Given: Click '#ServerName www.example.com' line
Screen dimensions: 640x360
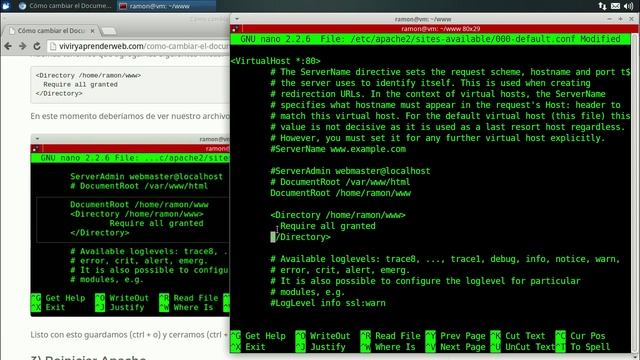Looking at the screenshot, I should click(338, 149).
